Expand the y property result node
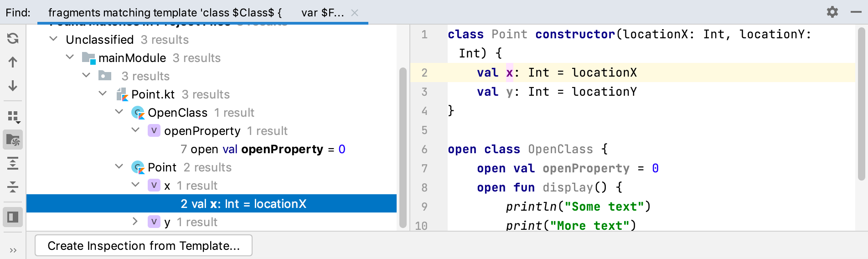Screen dimensions: 868x259 click(x=135, y=222)
